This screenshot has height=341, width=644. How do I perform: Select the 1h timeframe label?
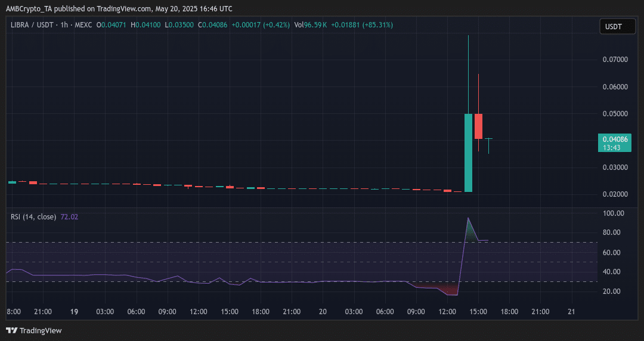(x=64, y=25)
